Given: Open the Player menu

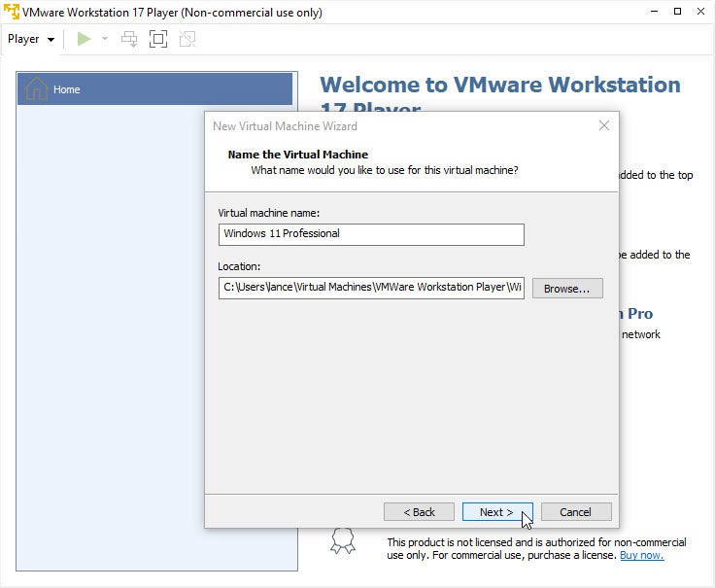Looking at the screenshot, I should (x=31, y=39).
